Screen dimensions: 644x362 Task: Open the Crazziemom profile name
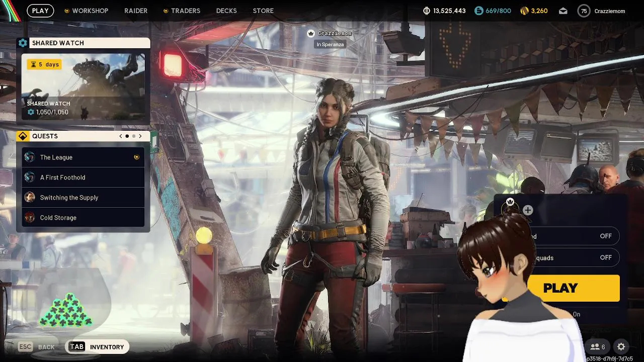[x=609, y=11]
